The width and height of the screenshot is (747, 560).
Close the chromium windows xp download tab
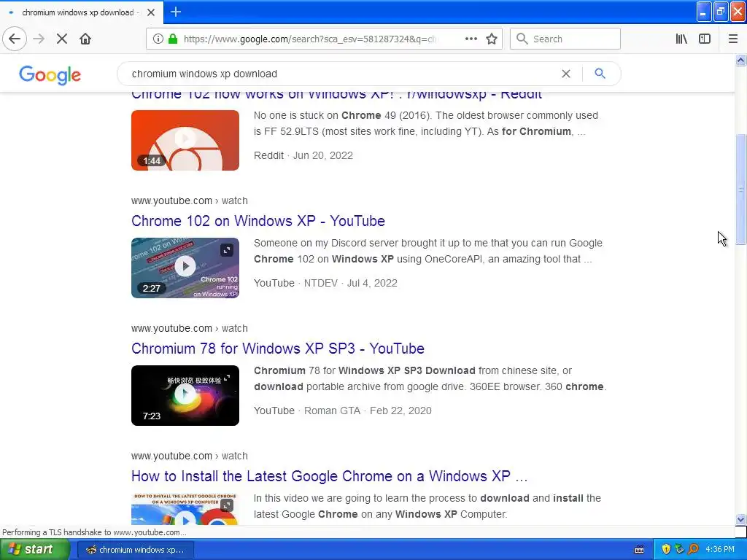tap(151, 12)
